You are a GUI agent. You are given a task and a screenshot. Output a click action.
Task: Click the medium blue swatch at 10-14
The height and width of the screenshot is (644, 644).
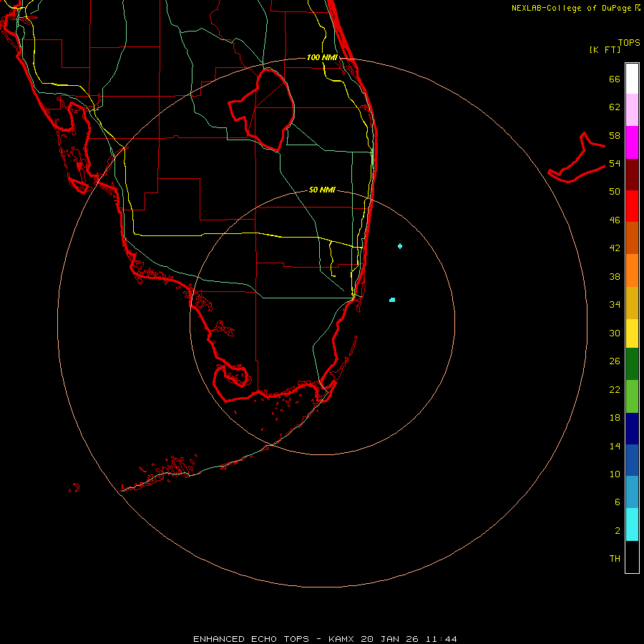[632, 460]
